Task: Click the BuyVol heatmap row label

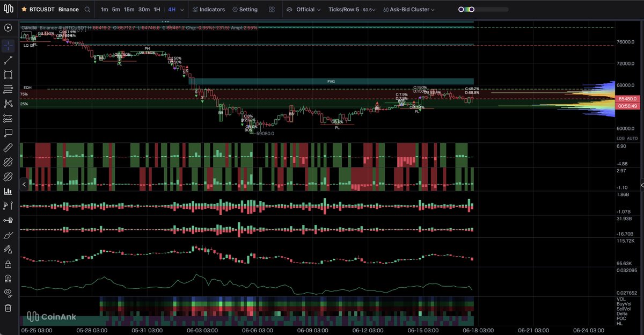Action: [623, 304]
